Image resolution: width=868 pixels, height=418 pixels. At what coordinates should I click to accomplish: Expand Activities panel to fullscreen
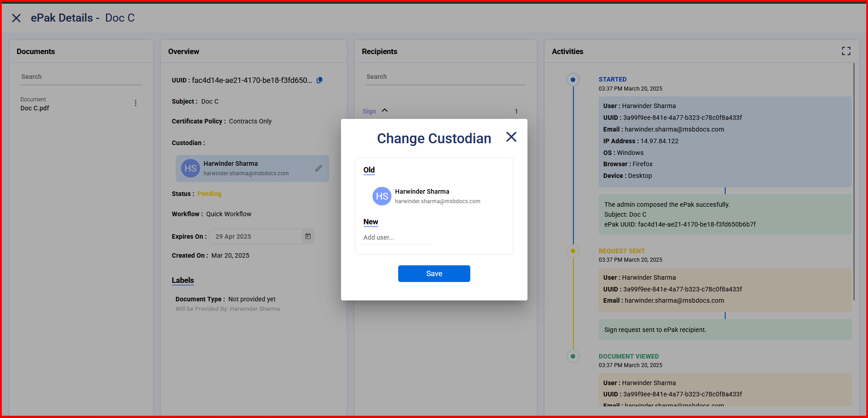pyautogui.click(x=846, y=51)
